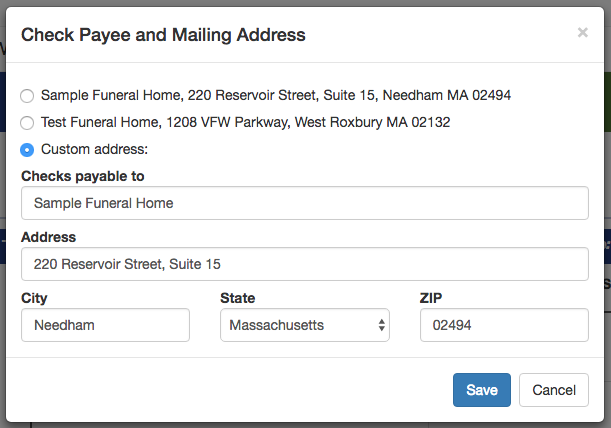Screen dimensions: 611x428
Task: Choose the Test Funeral Home radio button
Action: 27,123
